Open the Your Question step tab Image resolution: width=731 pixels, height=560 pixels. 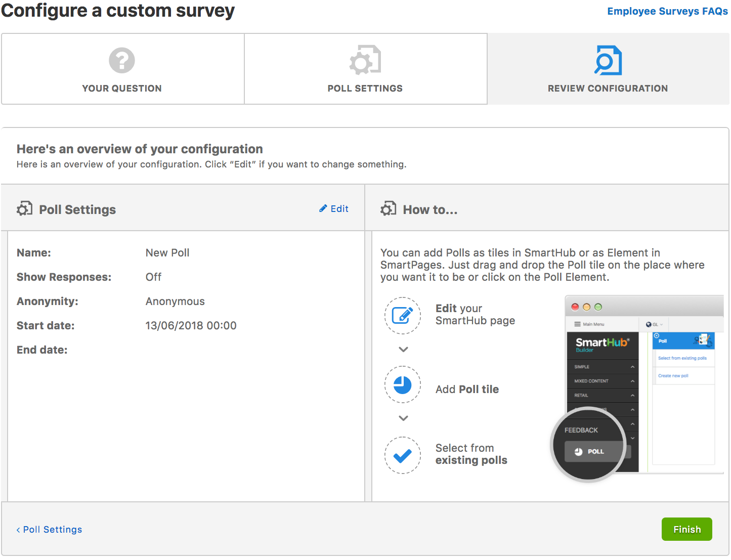click(x=122, y=69)
